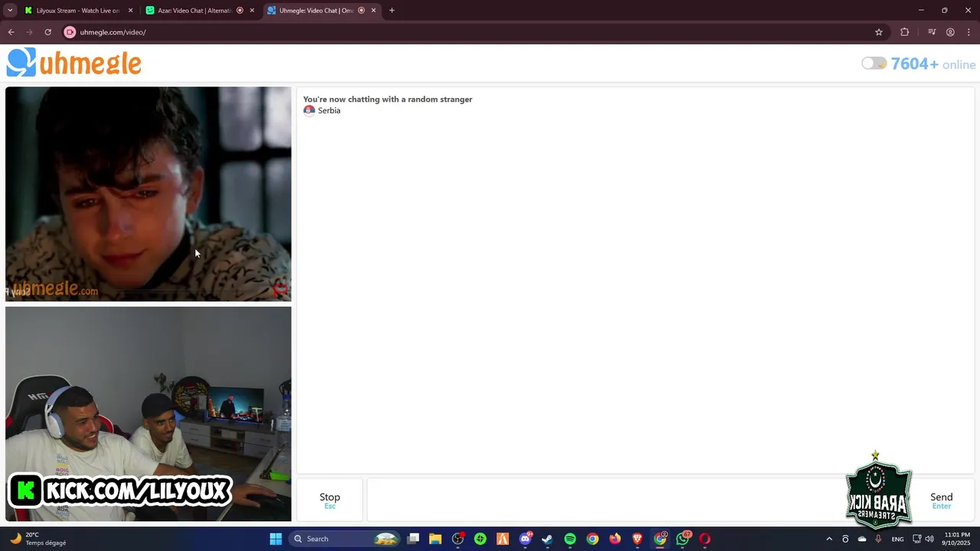Click the Send button
Image resolution: width=980 pixels, height=551 pixels.
pos(941,500)
